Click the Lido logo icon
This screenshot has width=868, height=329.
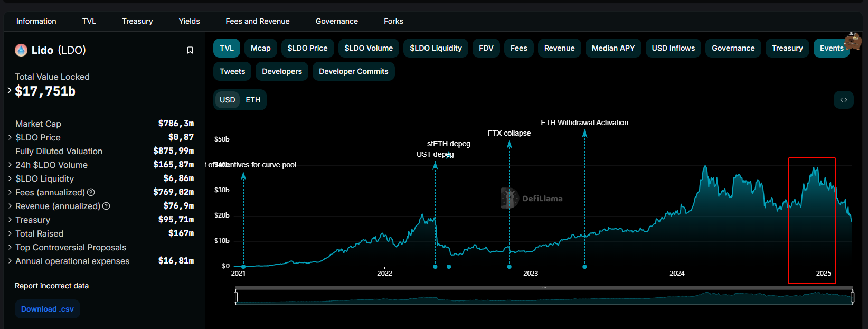pos(21,50)
